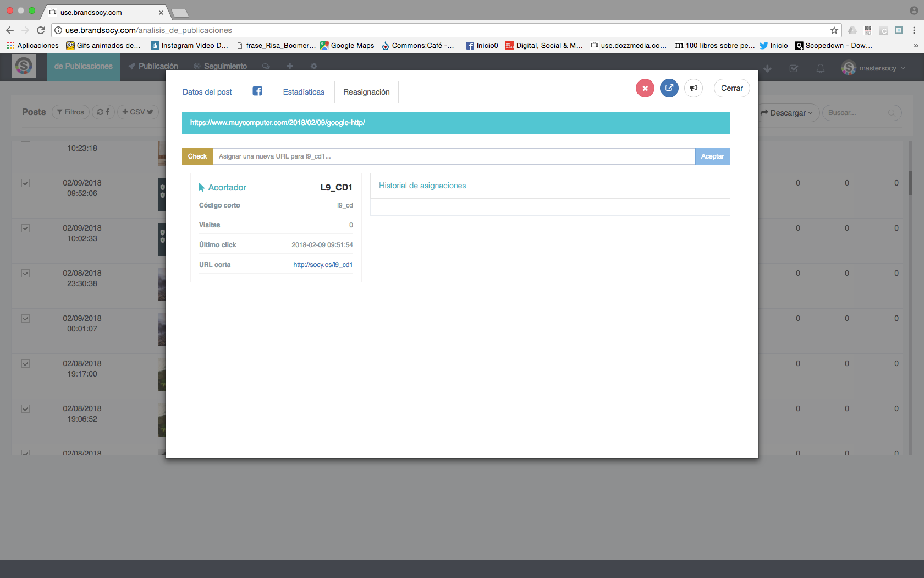
Task: Bookmark page with the star icon
Action: (x=834, y=30)
